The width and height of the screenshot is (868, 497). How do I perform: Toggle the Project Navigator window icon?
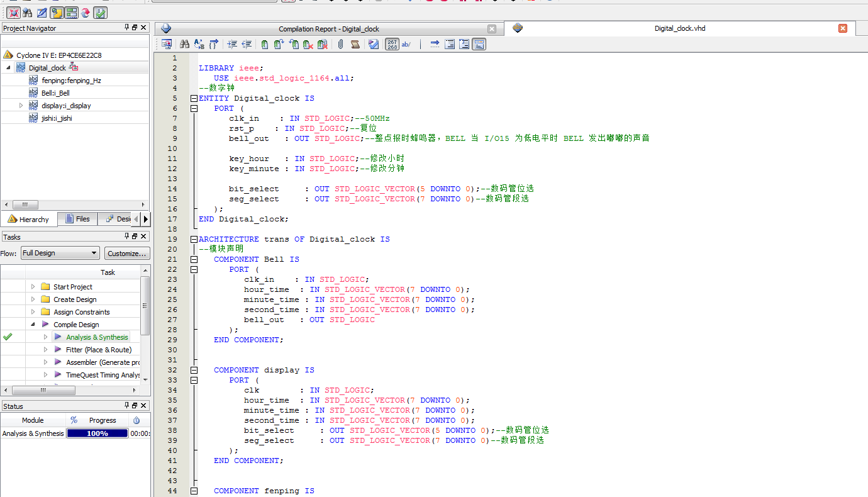[56, 13]
